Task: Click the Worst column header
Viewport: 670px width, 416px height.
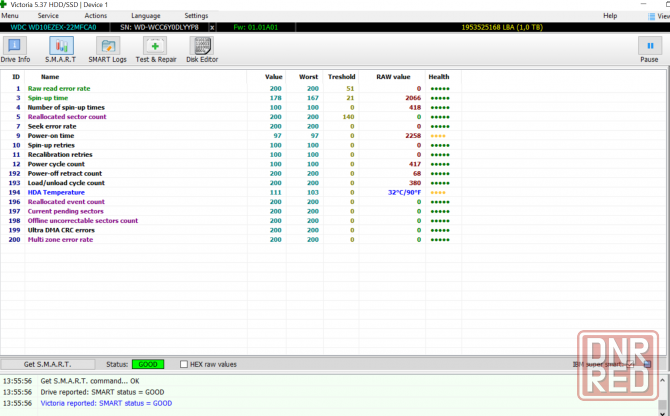Action: click(309, 77)
